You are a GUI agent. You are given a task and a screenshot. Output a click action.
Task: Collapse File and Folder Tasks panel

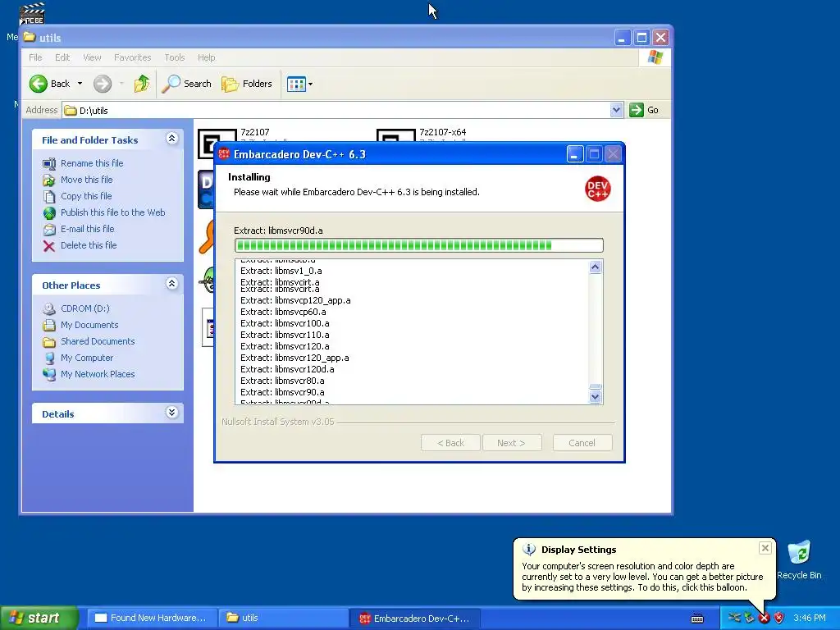pos(172,139)
